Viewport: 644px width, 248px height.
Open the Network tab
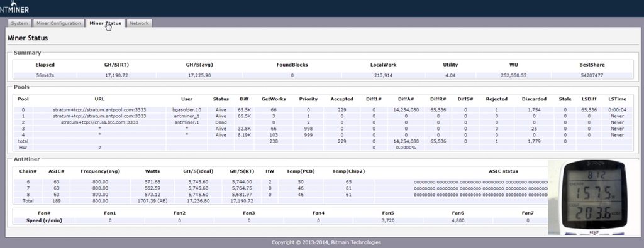(139, 23)
